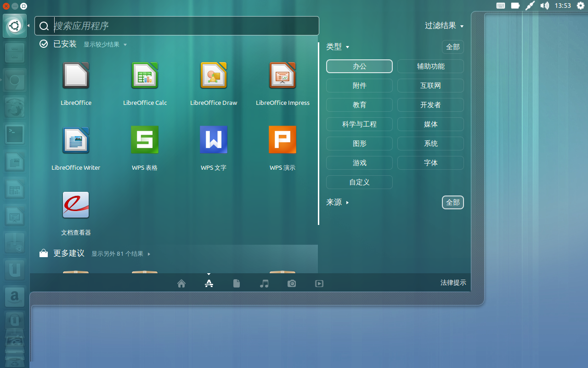Click the 已安装 category header
The width and height of the screenshot is (588, 368).
click(65, 44)
